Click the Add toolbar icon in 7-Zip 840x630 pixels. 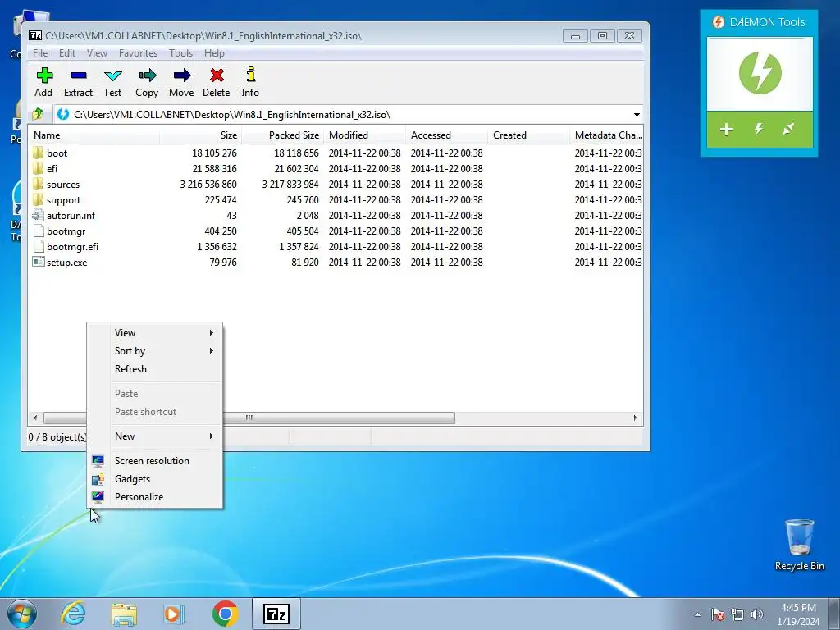(44, 82)
